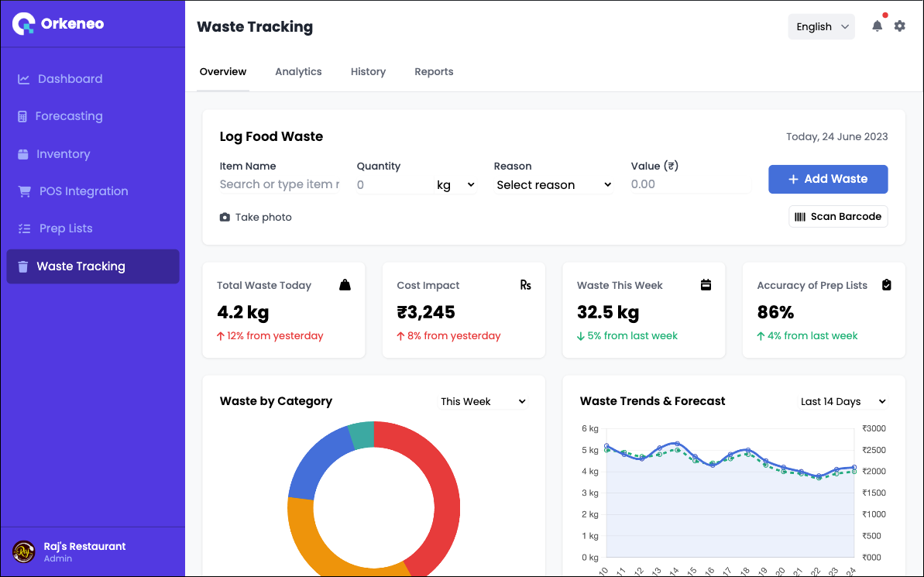Click the Add Waste button

[828, 179]
